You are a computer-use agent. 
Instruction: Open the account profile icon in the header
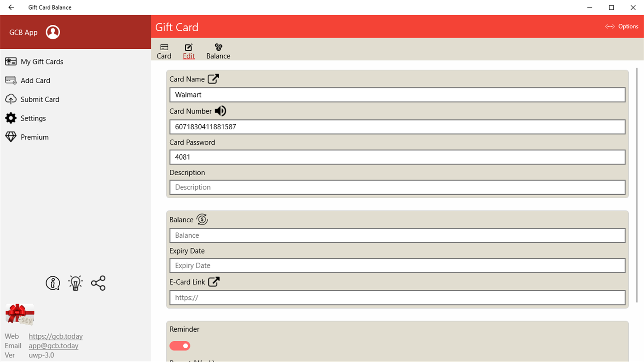pyautogui.click(x=53, y=32)
